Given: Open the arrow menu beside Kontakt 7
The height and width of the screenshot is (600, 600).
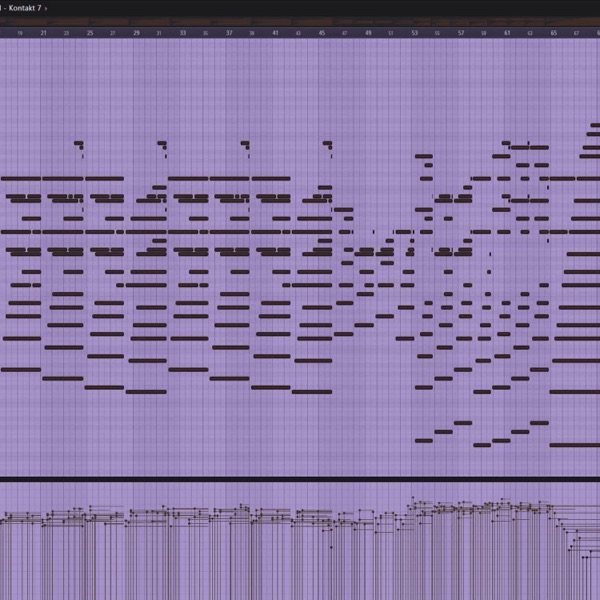Looking at the screenshot, I should pyautogui.click(x=46, y=8).
